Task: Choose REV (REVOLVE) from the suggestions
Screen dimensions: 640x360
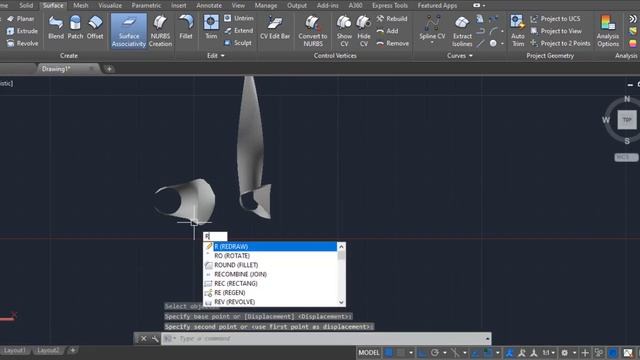Action: coord(270,302)
